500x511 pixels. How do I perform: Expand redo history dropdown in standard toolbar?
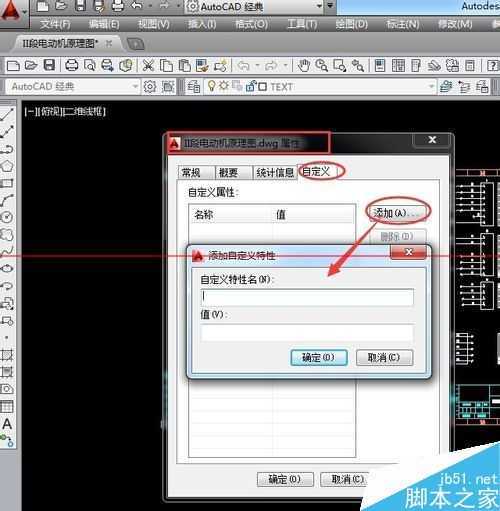(x=285, y=66)
